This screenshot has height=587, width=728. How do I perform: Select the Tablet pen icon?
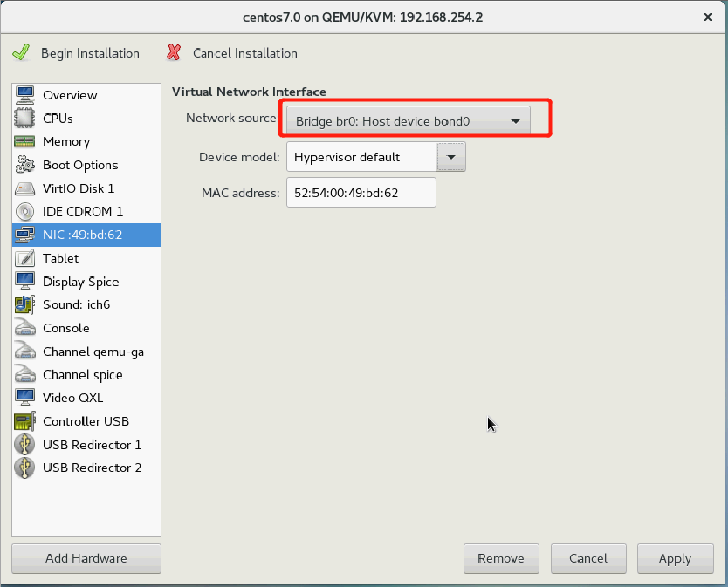24,258
